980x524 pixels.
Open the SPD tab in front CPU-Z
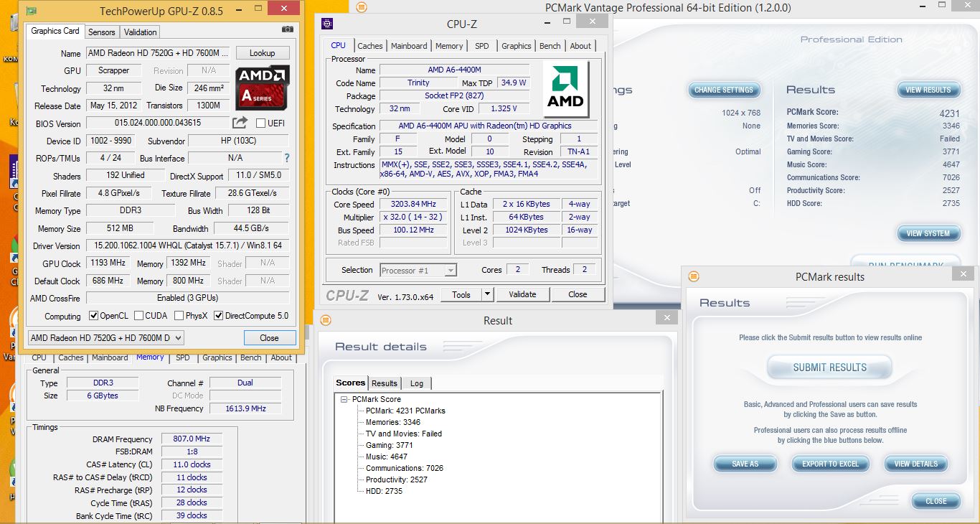482,46
